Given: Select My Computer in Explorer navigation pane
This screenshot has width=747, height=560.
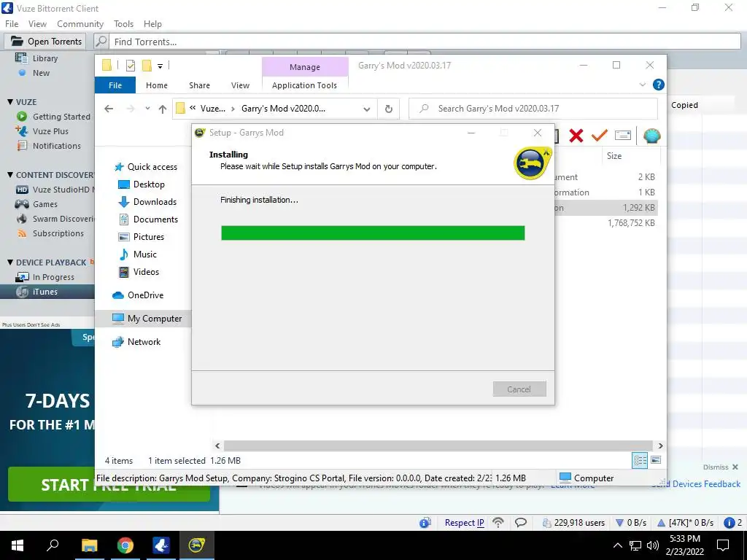Looking at the screenshot, I should (147, 319).
